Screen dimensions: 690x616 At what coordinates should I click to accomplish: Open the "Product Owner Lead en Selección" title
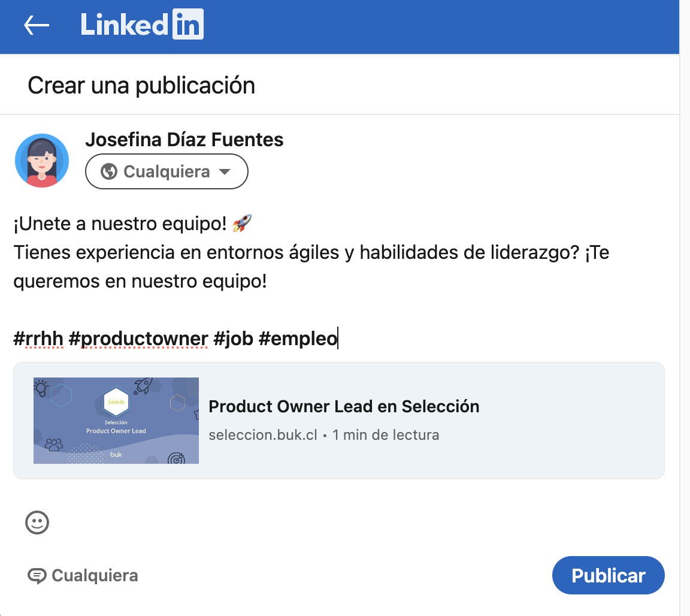coord(344,407)
